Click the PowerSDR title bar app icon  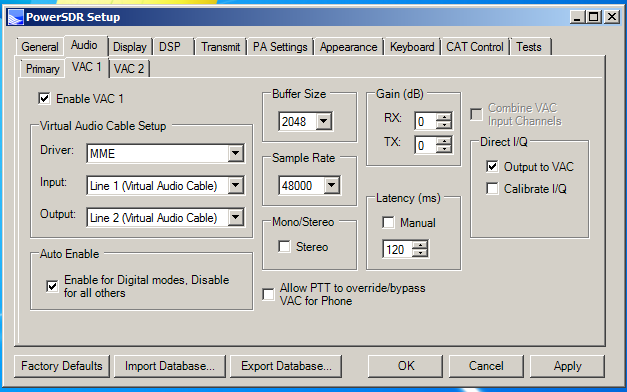point(16,17)
